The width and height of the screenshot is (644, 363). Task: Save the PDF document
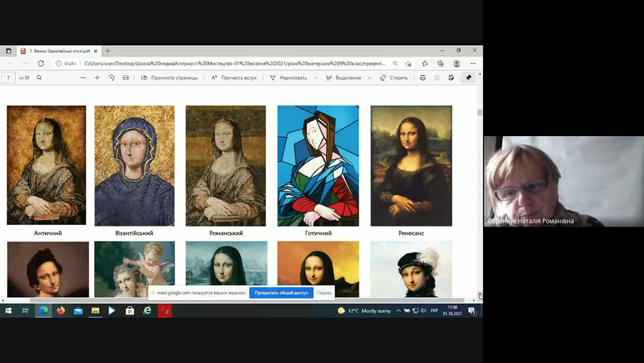click(x=437, y=78)
